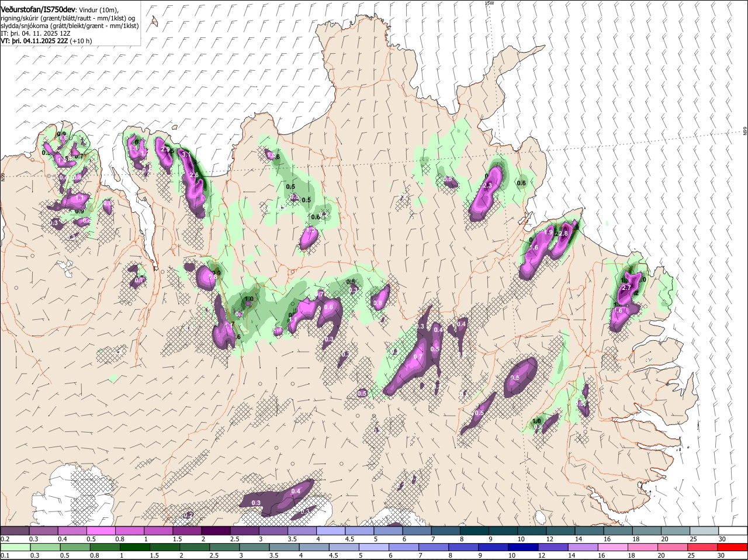Pick the navy blue 10 swatch in lower legend row
Screen dimensions: 748x560
click(524, 547)
